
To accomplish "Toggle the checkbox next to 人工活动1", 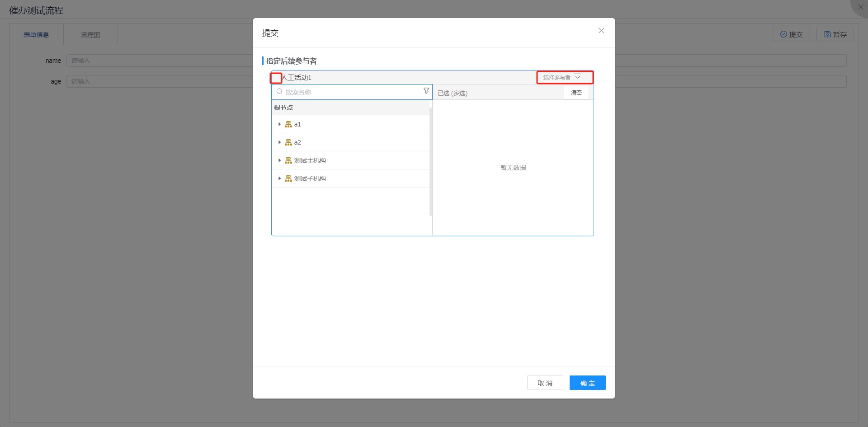I will [276, 78].
